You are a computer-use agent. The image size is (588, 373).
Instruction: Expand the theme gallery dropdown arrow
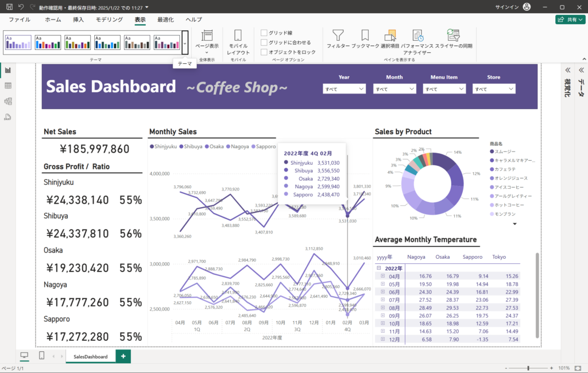point(185,42)
